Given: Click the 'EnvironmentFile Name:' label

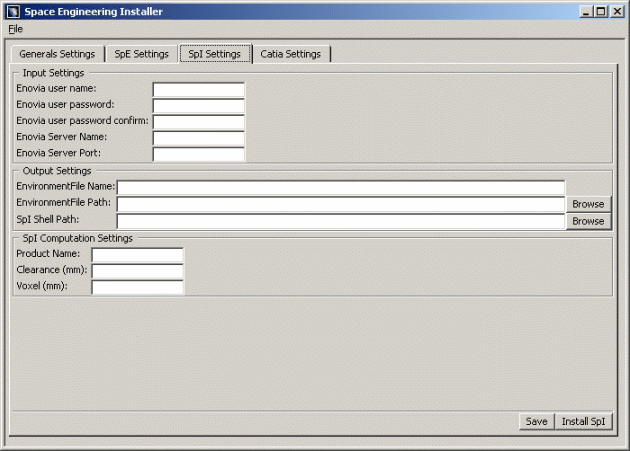Looking at the screenshot, I should 65,187.
